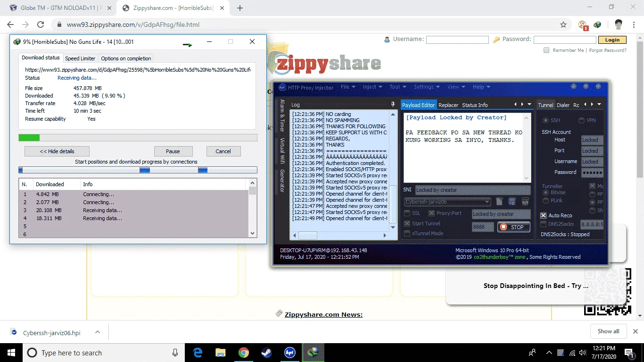644x362 pixels.
Task: Open the Payload Editor tab list dropdown arrow
Action: 529,105
